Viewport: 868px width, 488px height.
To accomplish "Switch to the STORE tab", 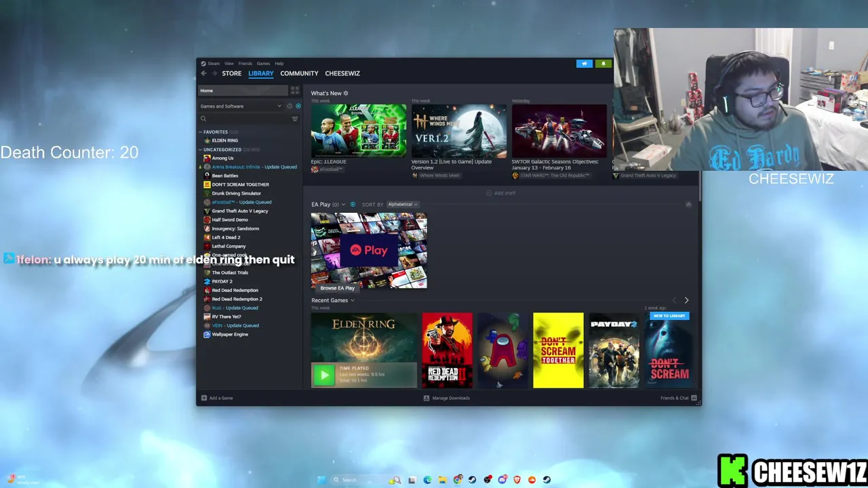I will click(231, 73).
